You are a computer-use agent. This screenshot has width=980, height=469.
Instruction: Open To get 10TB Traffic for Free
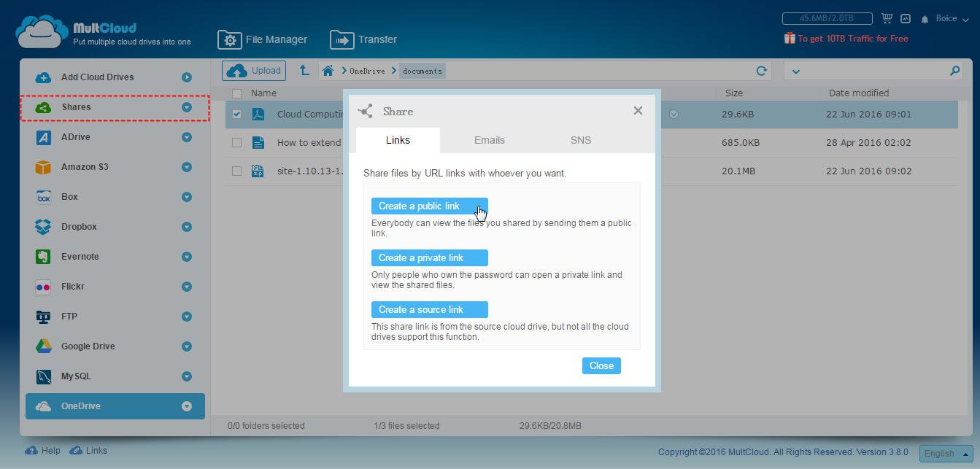853,38
